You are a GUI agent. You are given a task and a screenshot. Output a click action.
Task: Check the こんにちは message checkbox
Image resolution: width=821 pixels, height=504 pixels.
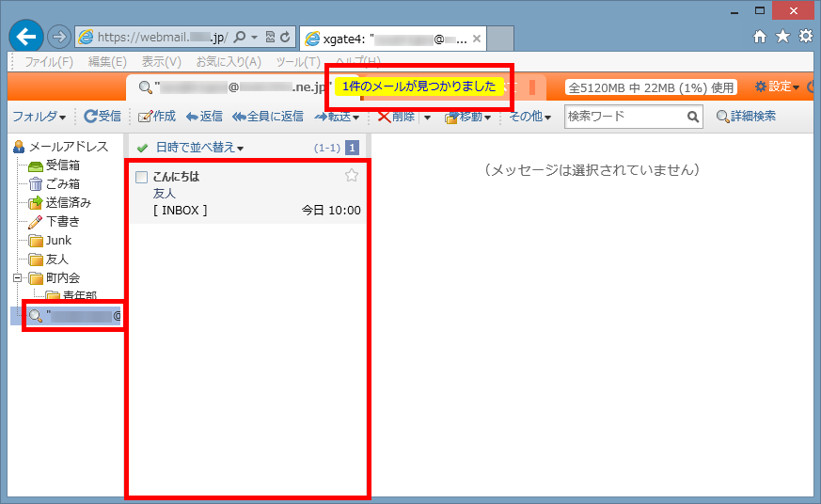tap(142, 177)
